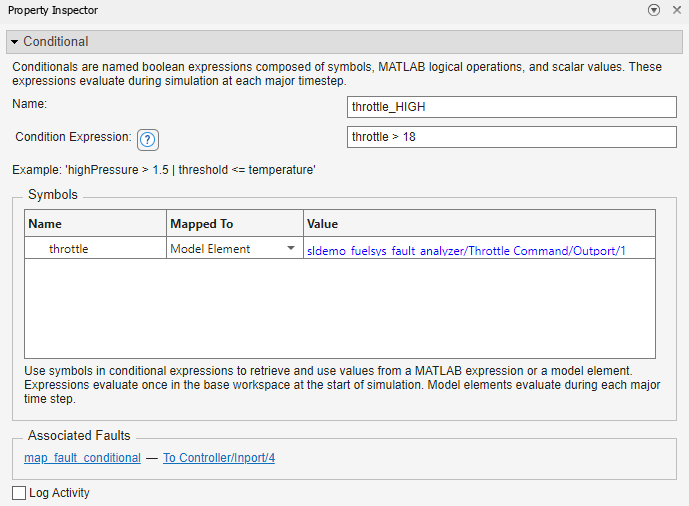Click the Condition Expression help icon
This screenshot has height=506, width=689.
(x=148, y=140)
